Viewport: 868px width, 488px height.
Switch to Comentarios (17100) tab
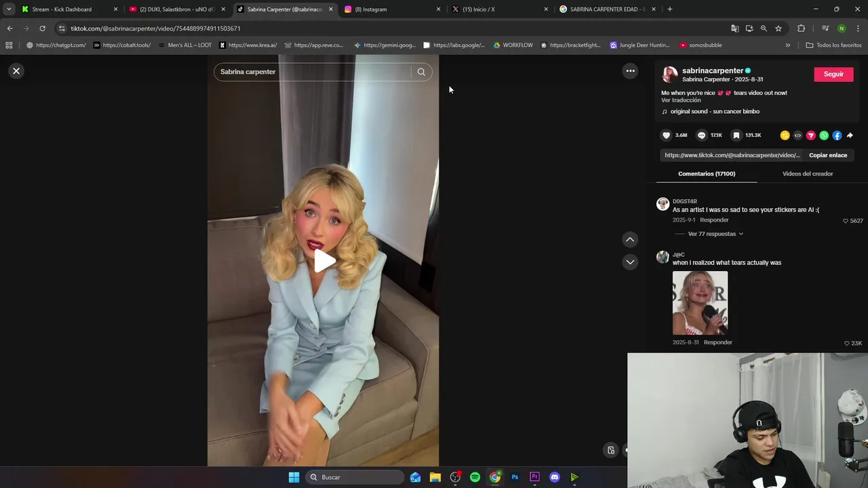pyautogui.click(x=707, y=174)
